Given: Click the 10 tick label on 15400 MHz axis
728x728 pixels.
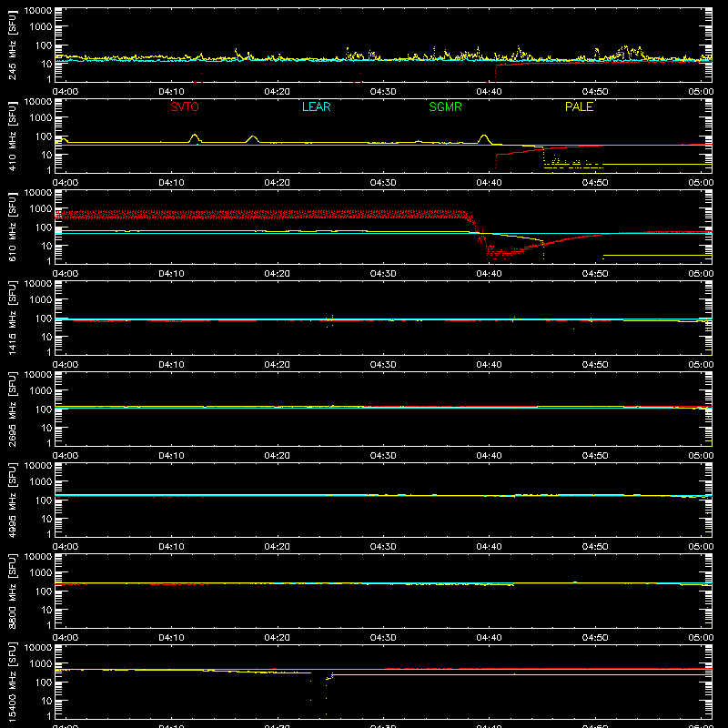Looking at the screenshot, I should (46, 701).
